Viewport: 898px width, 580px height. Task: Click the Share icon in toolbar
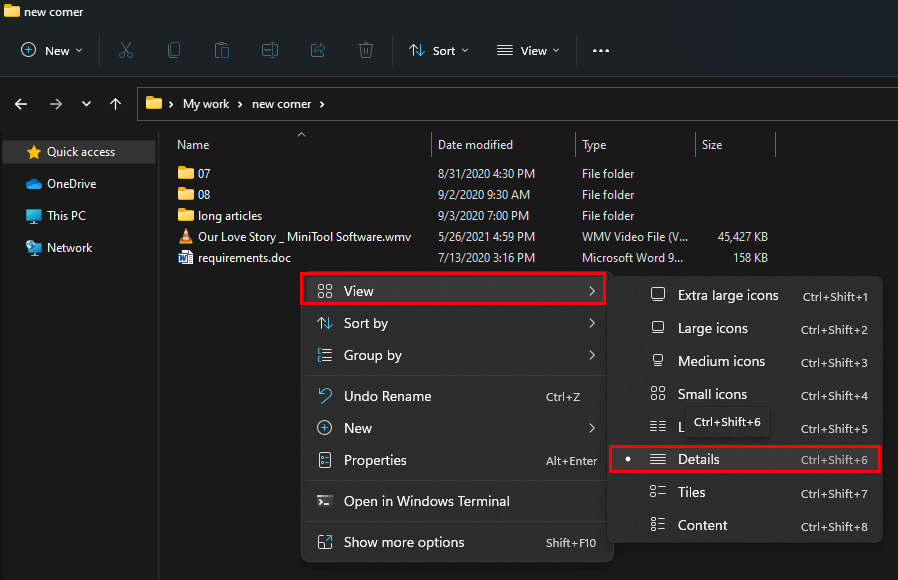click(x=318, y=50)
